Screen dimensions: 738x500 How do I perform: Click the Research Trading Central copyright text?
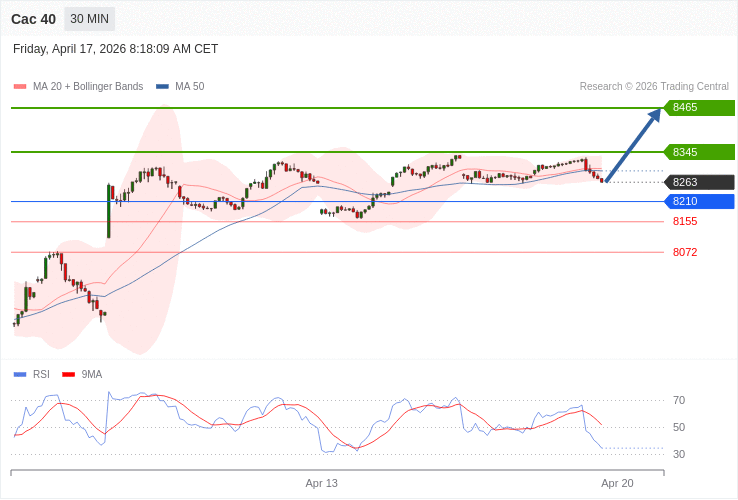(654, 87)
